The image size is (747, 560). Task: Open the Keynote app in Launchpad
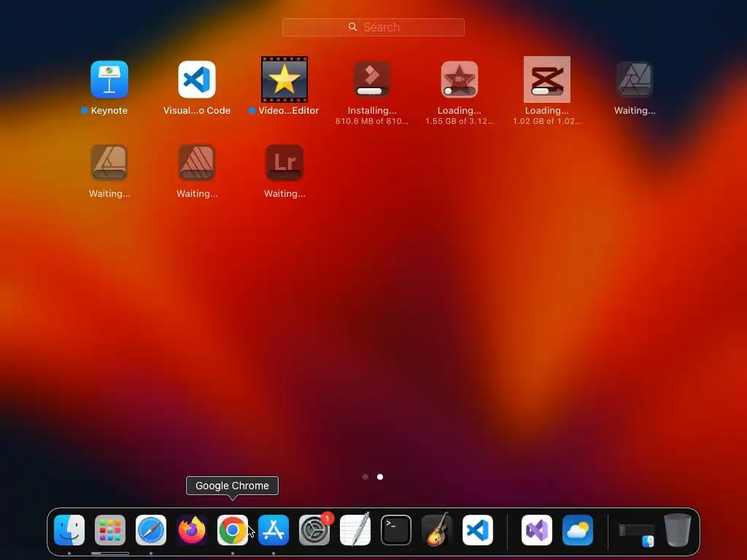(109, 79)
